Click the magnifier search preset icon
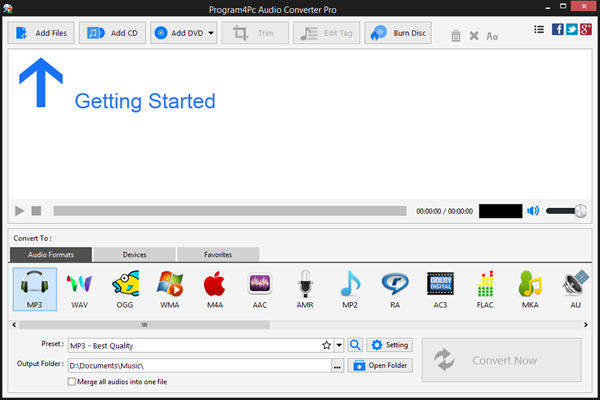Viewport: 600px width, 400px height. 355,345
